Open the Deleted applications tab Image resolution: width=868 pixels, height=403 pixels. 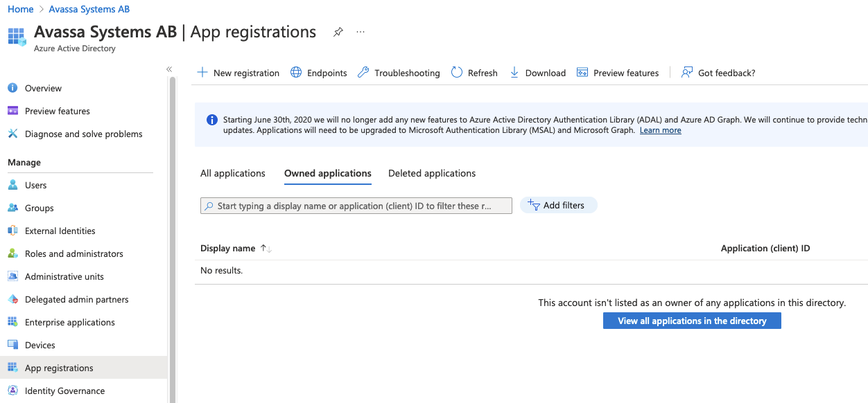click(432, 173)
